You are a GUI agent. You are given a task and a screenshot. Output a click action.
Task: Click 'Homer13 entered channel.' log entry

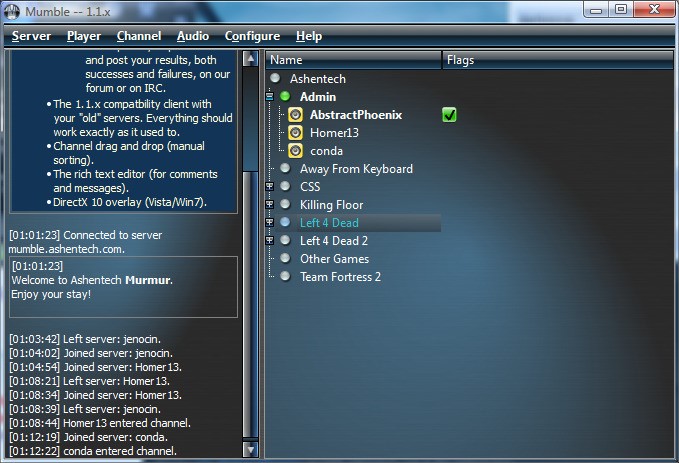click(100, 423)
